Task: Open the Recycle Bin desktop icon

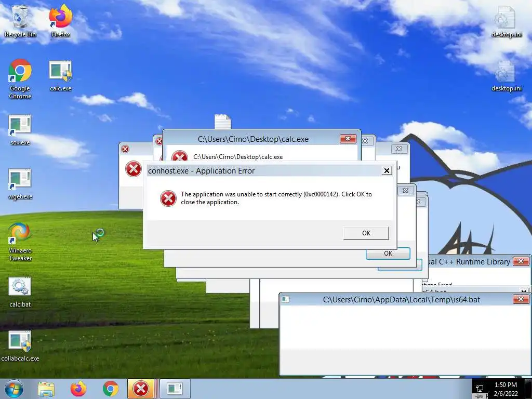Action: [x=20, y=21]
